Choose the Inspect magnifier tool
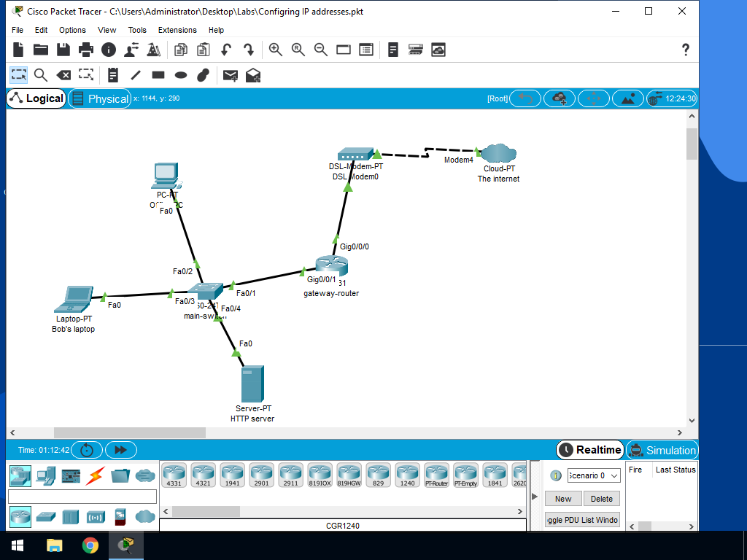747x560 pixels. coord(41,75)
